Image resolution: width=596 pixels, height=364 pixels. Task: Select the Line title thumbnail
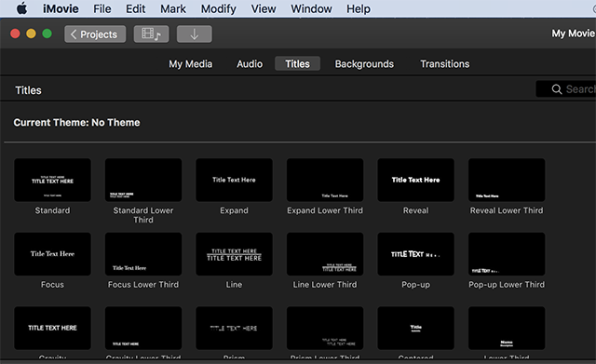[x=234, y=254]
